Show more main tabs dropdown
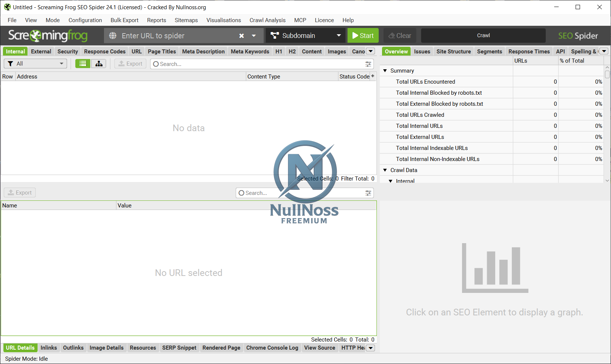 pyautogui.click(x=371, y=51)
